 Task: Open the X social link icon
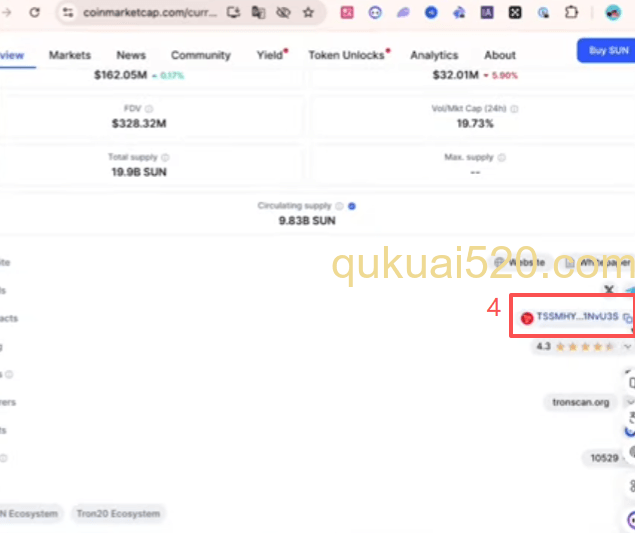[609, 290]
